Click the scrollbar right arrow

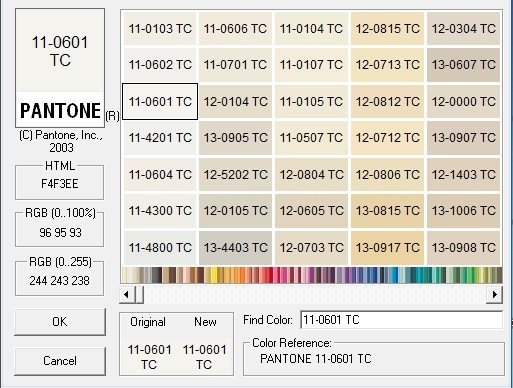coord(494,295)
